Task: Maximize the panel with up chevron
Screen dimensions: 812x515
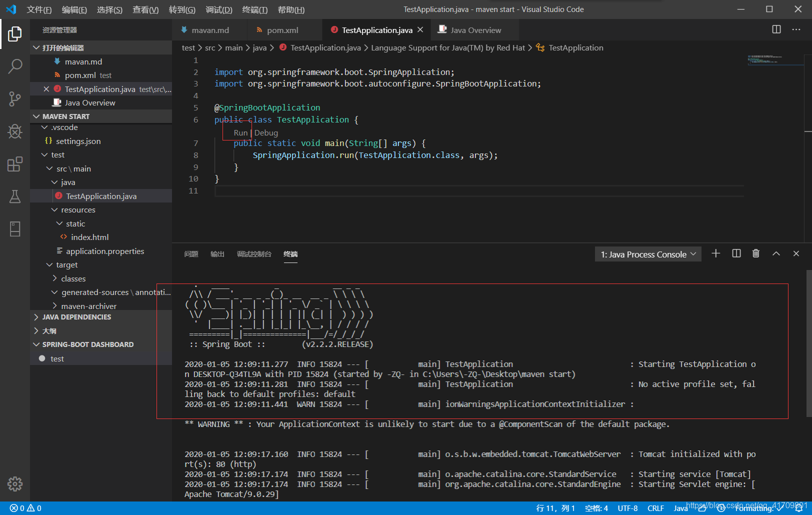Action: [776, 253]
